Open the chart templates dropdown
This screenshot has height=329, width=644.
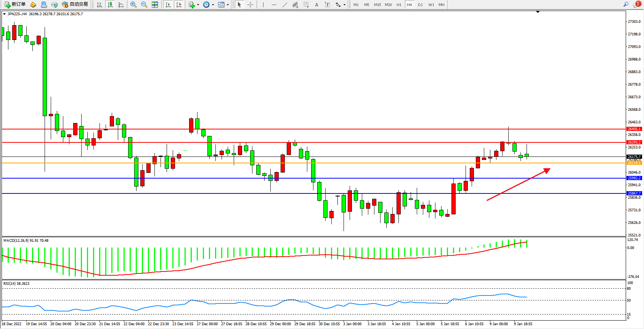point(228,5)
